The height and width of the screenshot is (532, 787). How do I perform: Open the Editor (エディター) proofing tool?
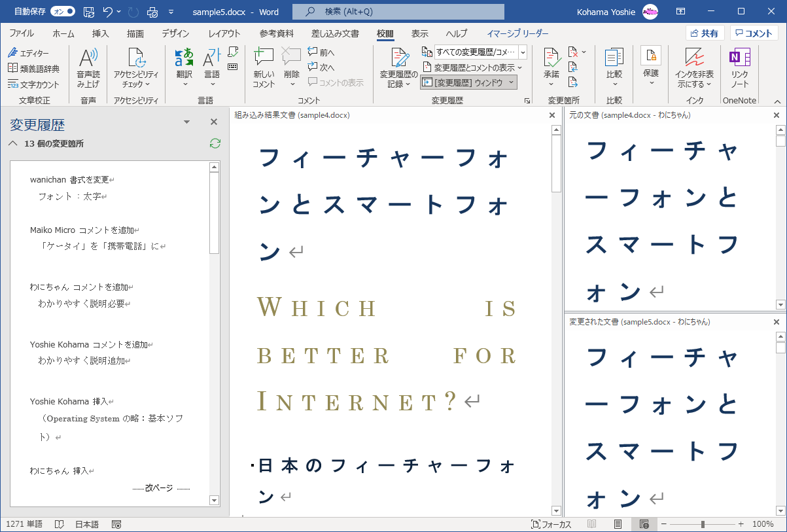28,53
